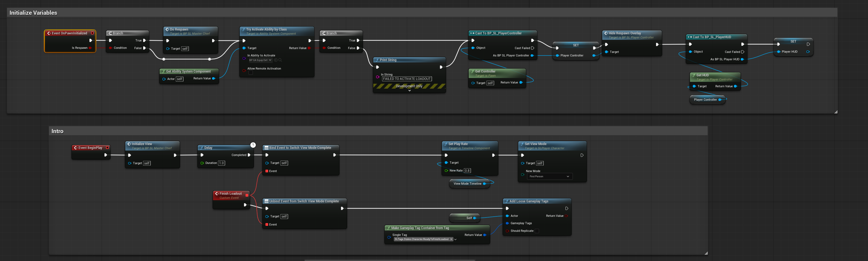
Task: Click the As BP SL Player HUD pin
Action: (x=742, y=59)
